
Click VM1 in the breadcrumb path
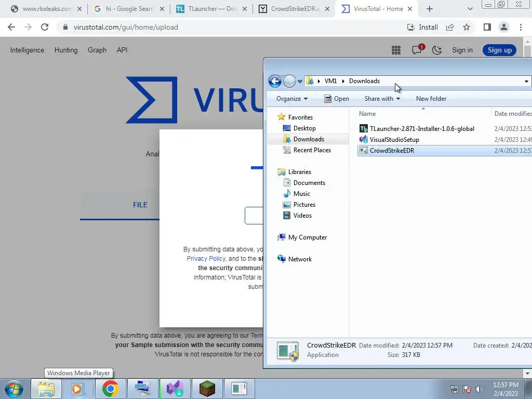330,81
